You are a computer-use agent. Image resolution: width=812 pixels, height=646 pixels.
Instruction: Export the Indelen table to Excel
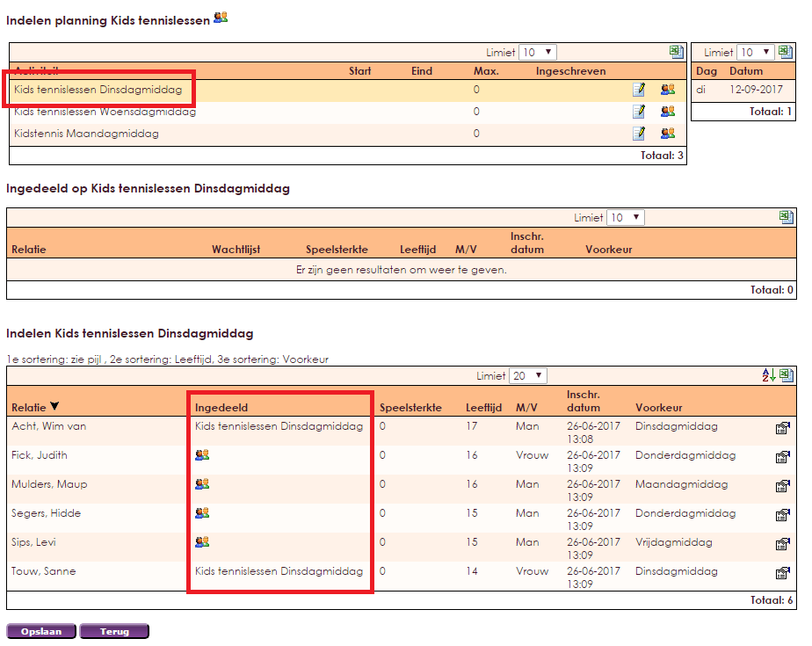(x=787, y=375)
